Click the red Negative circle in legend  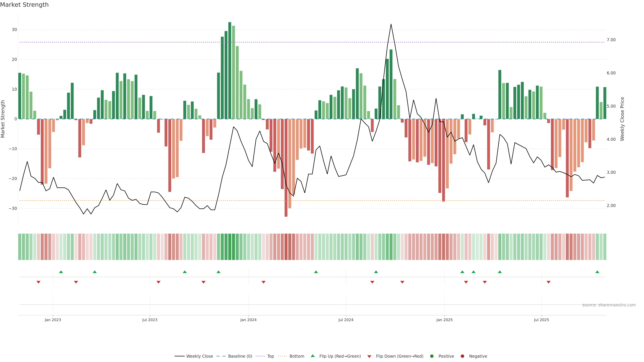click(x=462, y=356)
